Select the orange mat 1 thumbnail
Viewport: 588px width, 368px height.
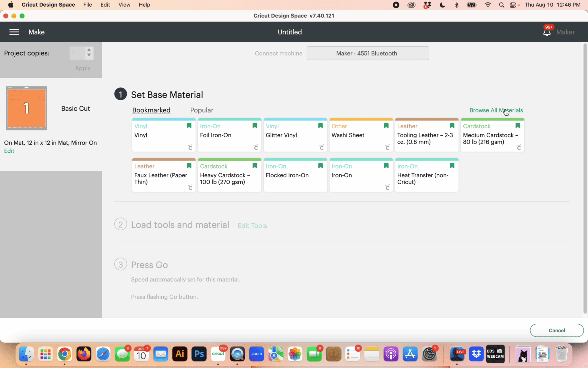(26, 108)
